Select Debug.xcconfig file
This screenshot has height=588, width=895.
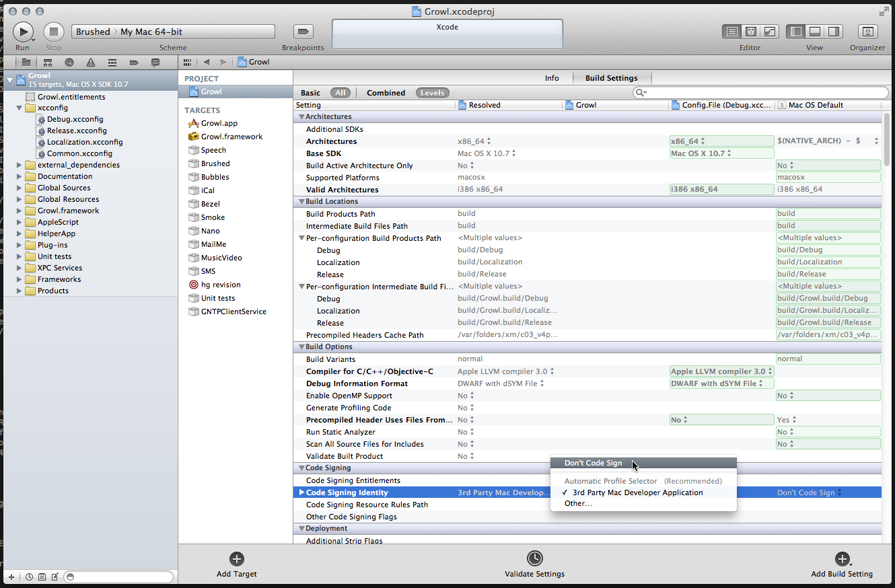75,119
